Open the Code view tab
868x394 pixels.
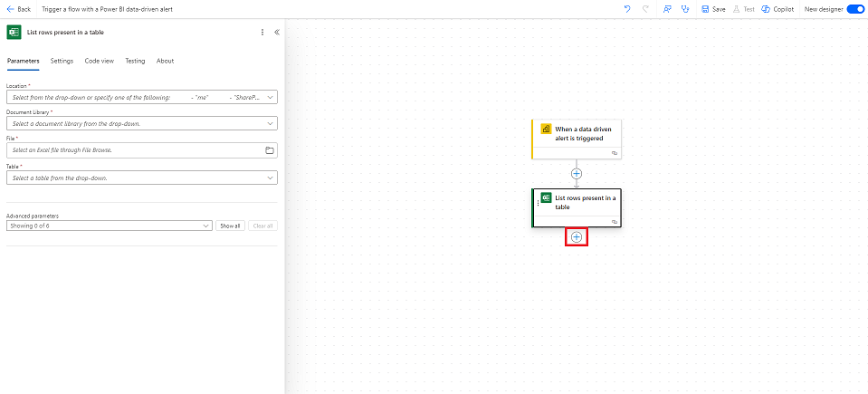99,61
